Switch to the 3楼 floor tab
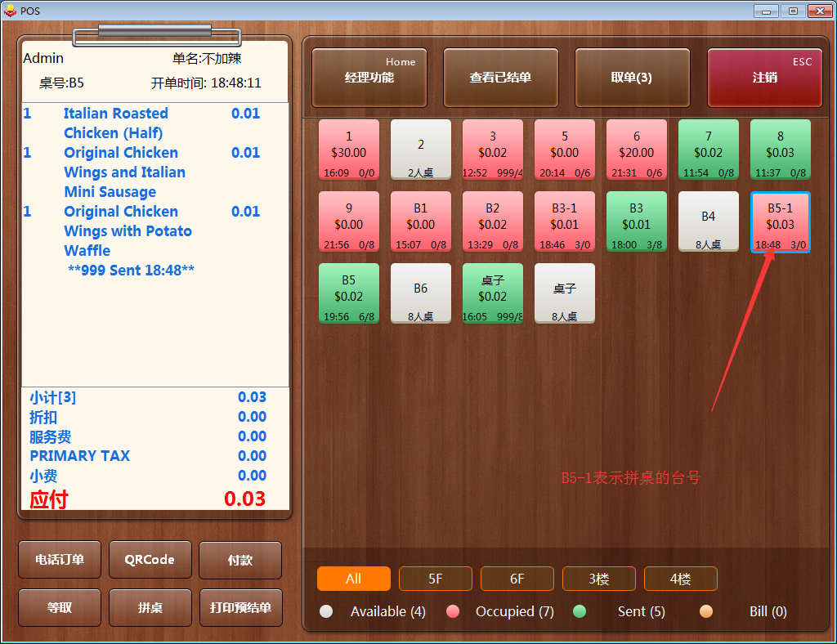Screen dimensions: 837x644 (x=599, y=579)
